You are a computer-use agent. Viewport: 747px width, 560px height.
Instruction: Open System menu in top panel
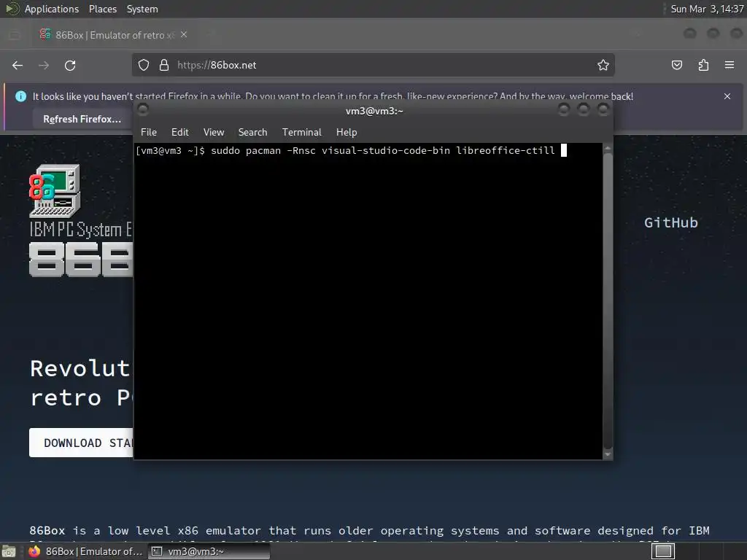(142, 9)
